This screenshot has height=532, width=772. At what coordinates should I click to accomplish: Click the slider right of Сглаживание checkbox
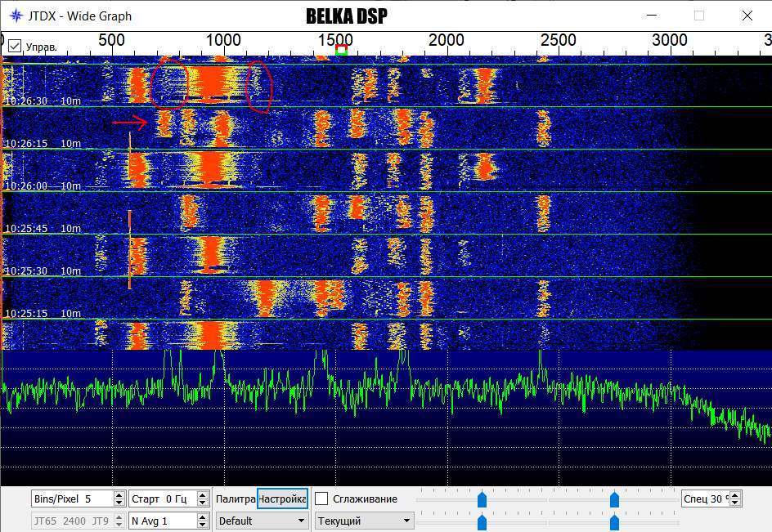pyautogui.click(x=482, y=499)
